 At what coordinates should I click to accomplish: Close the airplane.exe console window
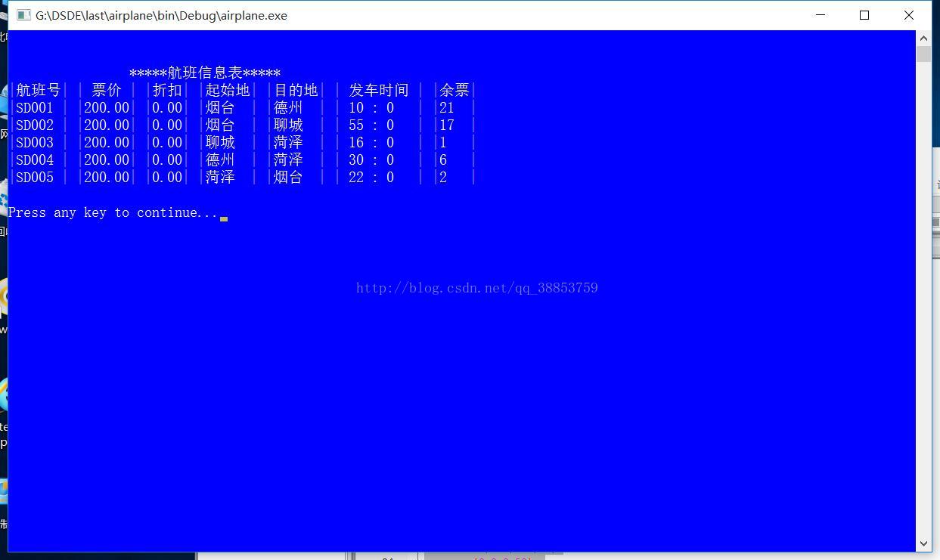coord(909,15)
